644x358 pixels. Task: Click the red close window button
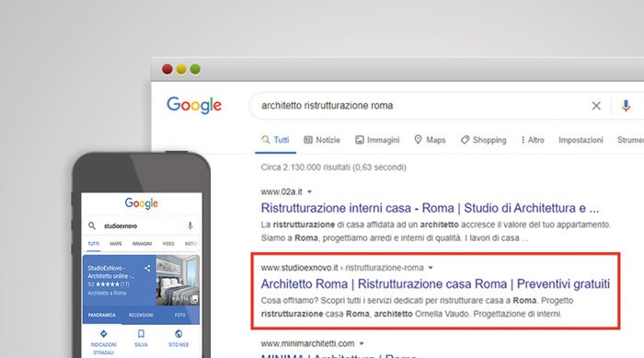[167, 69]
